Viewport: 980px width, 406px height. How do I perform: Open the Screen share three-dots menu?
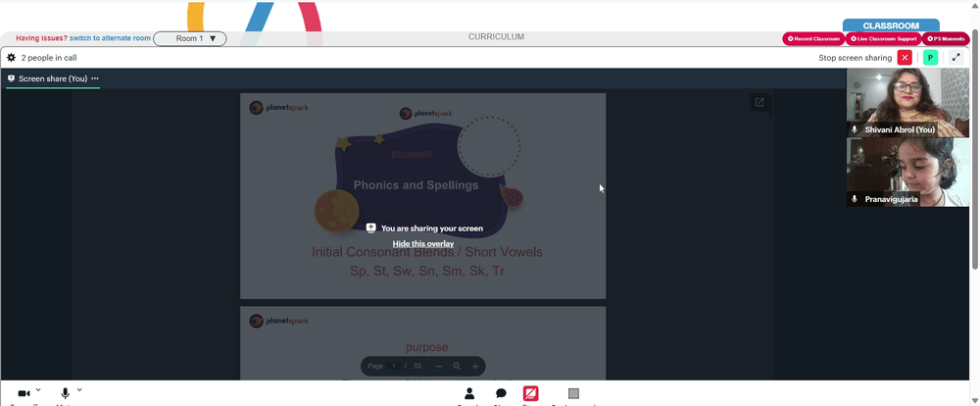(95, 78)
